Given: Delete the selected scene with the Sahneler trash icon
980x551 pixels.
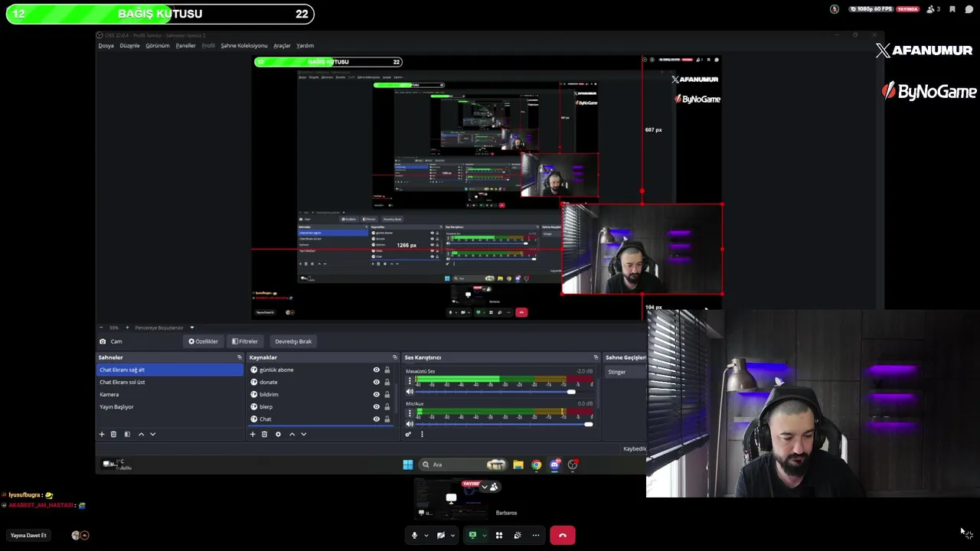Looking at the screenshot, I should click(113, 434).
